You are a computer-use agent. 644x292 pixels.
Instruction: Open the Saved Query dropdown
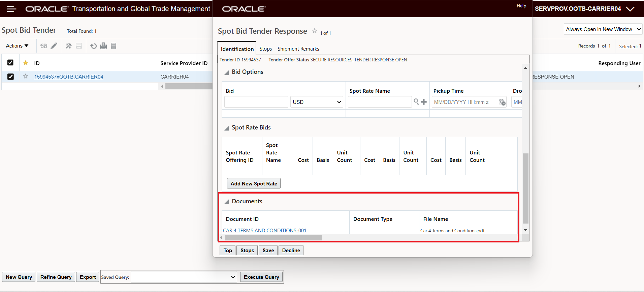[x=184, y=277]
